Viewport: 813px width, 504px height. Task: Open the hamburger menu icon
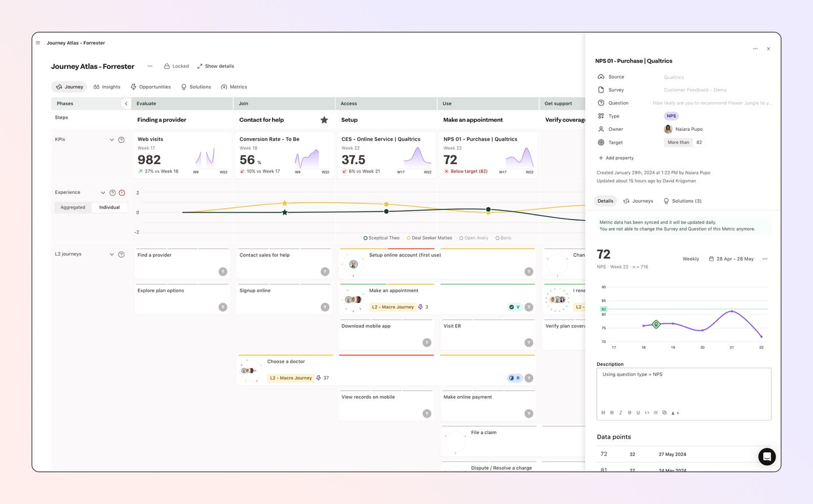click(x=38, y=43)
